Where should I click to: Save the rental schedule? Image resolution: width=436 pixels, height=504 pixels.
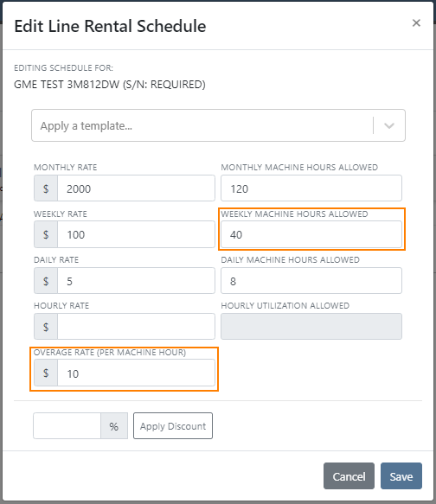401,476
